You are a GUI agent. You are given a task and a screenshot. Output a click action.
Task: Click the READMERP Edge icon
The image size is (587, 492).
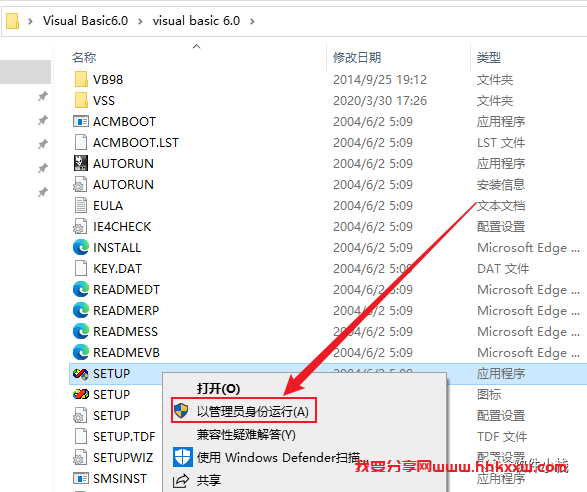tap(81, 310)
